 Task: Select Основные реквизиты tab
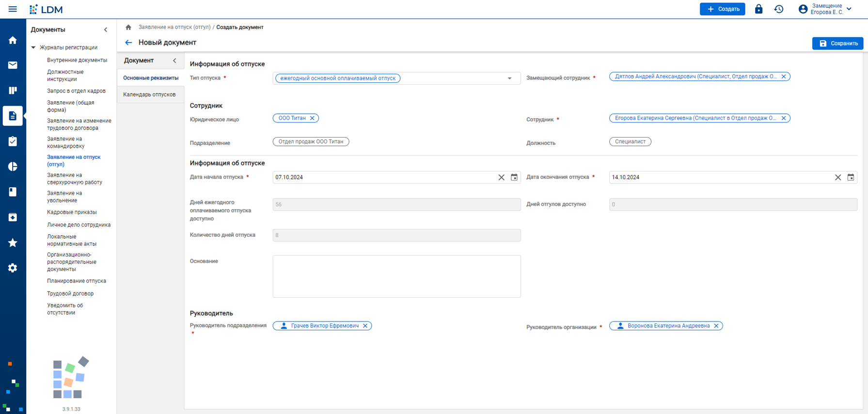(x=151, y=78)
